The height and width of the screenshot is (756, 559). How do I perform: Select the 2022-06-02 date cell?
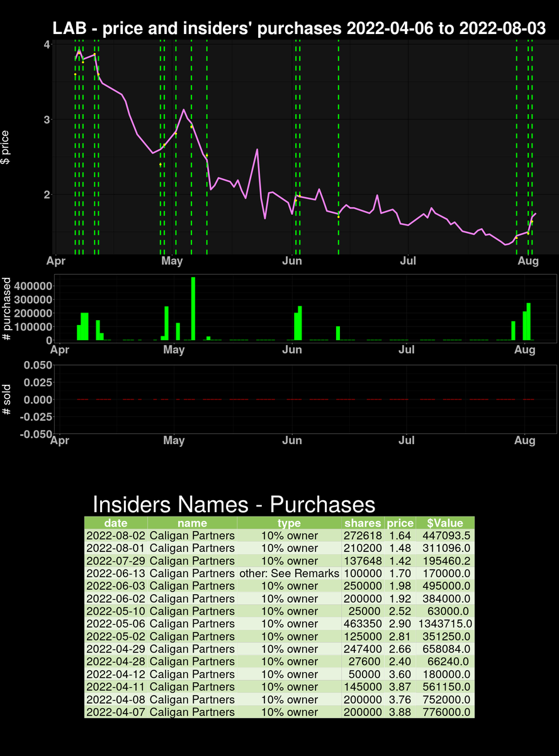[x=116, y=598]
